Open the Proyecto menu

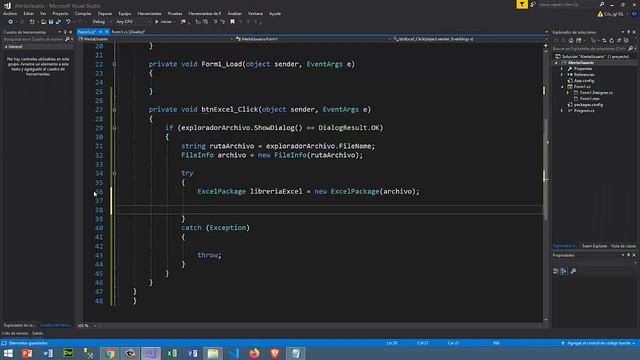coord(60,13)
